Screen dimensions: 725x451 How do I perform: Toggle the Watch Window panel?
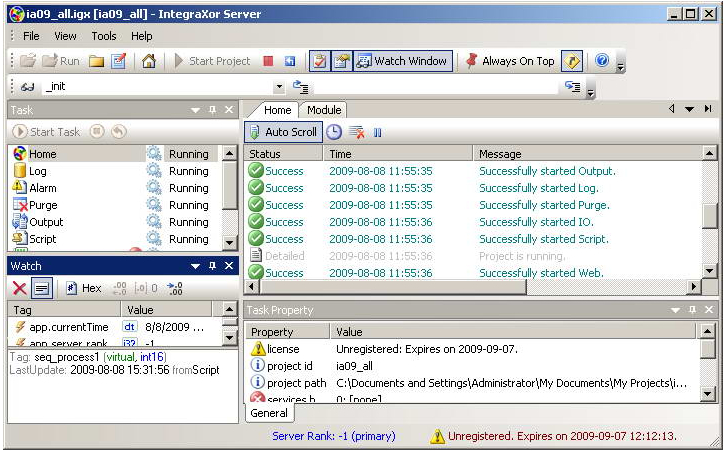(x=402, y=61)
